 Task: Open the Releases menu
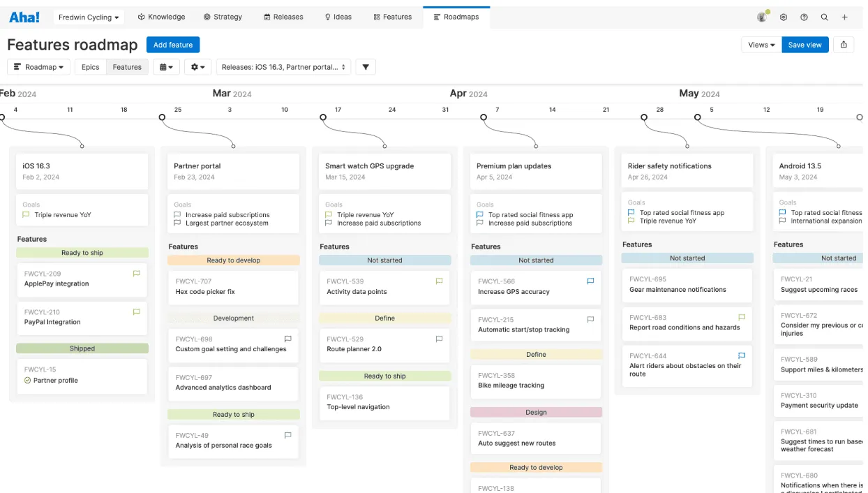tap(283, 17)
